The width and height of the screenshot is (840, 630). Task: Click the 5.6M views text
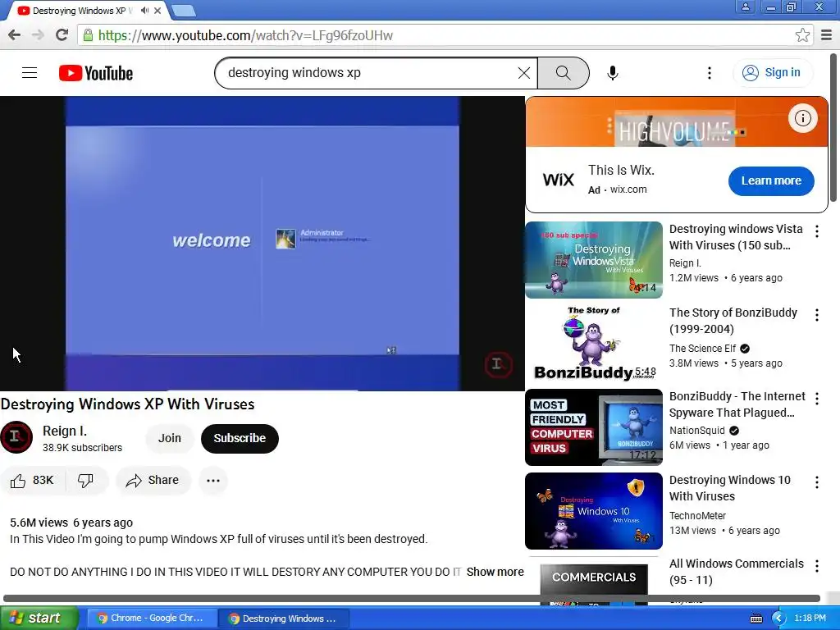[39, 523]
